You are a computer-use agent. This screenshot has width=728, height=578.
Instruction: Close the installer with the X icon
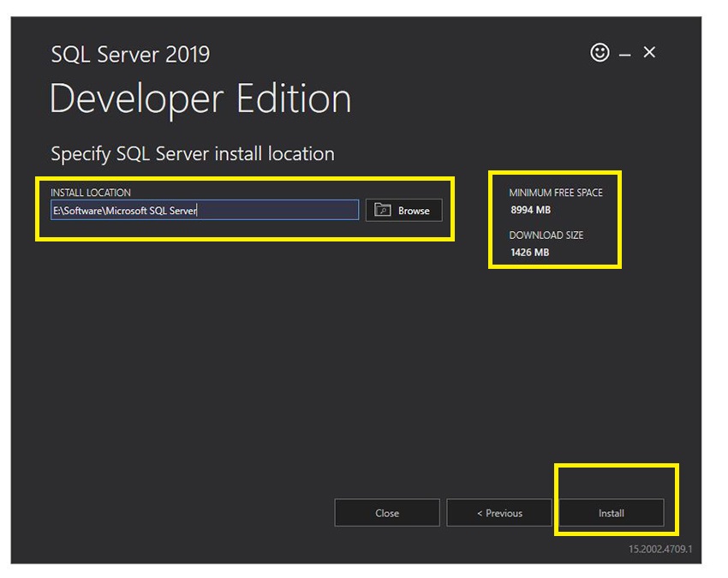(x=649, y=52)
